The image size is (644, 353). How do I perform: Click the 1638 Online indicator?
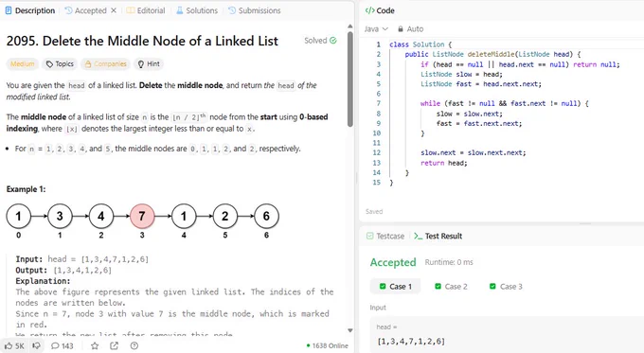(328, 346)
